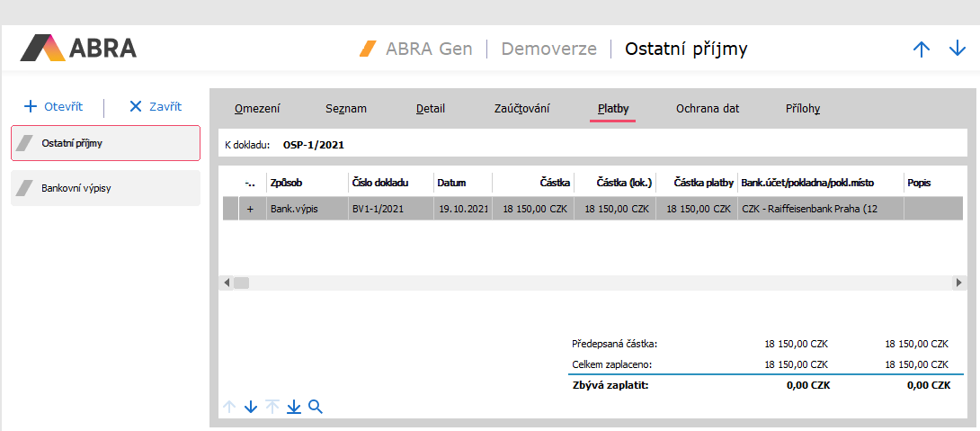The height and width of the screenshot is (431, 980).
Task: Click the magnifier search icon below the table
Action: (x=316, y=407)
